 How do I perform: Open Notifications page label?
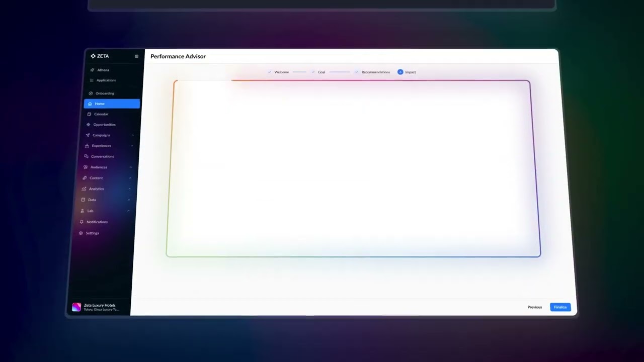coord(97,222)
